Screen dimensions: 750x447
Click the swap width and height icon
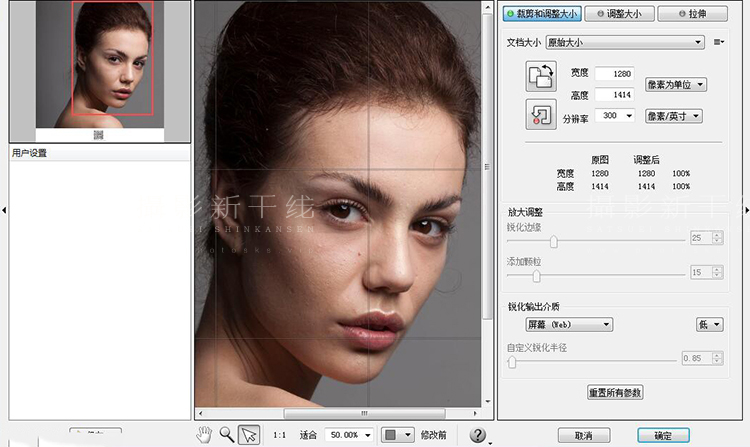tap(541, 76)
